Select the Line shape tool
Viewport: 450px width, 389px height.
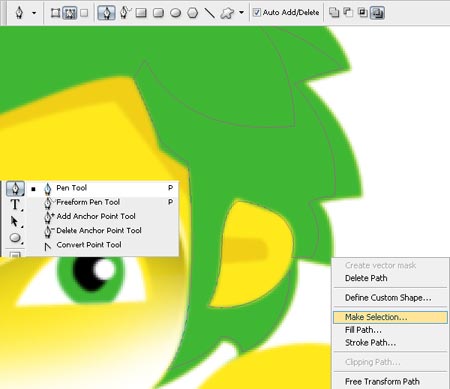click(209, 13)
